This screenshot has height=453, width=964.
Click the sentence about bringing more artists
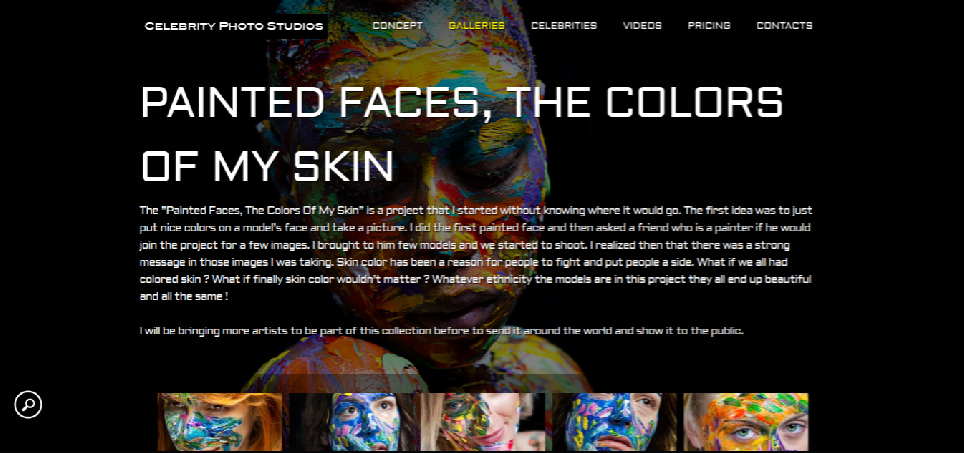coord(441,331)
